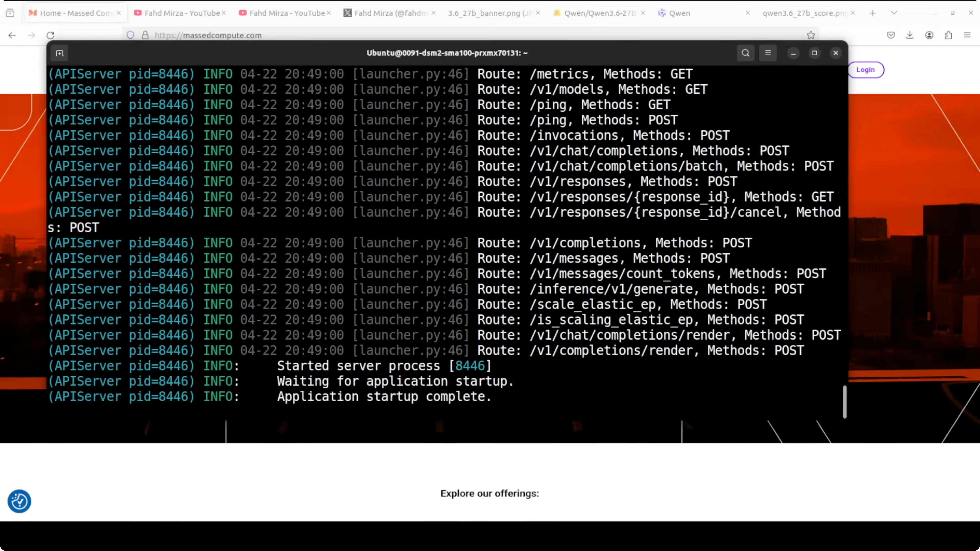980x551 pixels.
Task: Open cookie preferences badge
Action: pos(19,501)
